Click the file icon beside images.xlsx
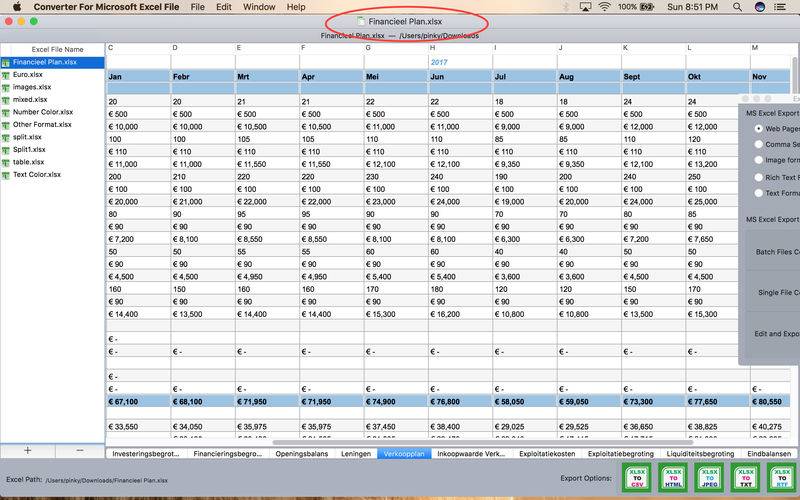The image size is (800, 500). click(x=6, y=88)
